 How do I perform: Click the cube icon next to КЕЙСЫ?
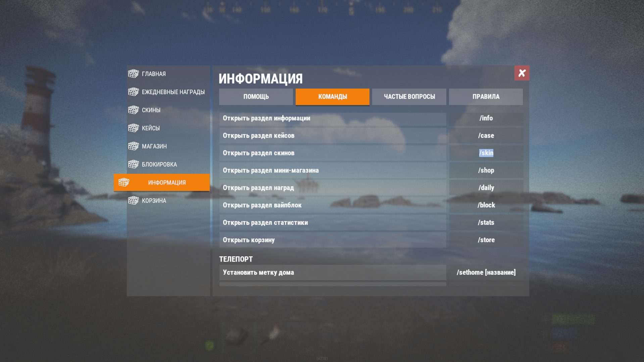[133, 128]
